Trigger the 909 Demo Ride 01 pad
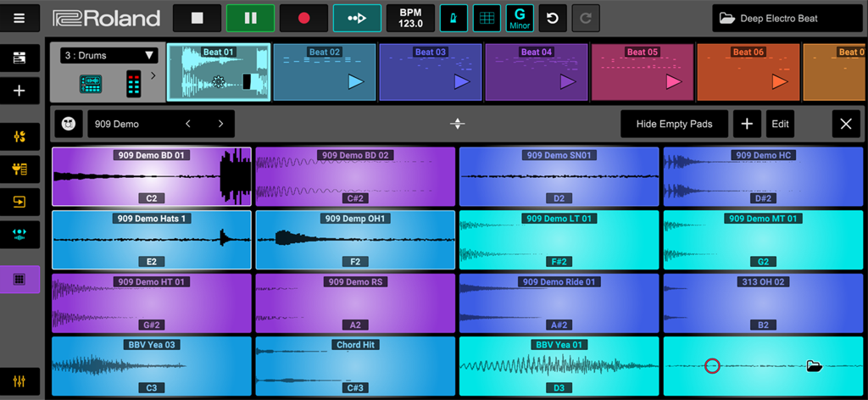Screen dimensions: 868x400 (x=559, y=303)
